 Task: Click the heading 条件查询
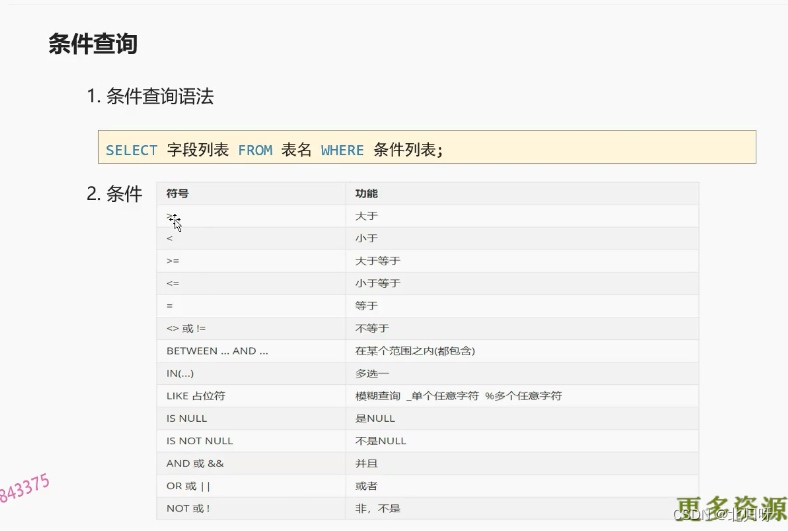coord(93,43)
